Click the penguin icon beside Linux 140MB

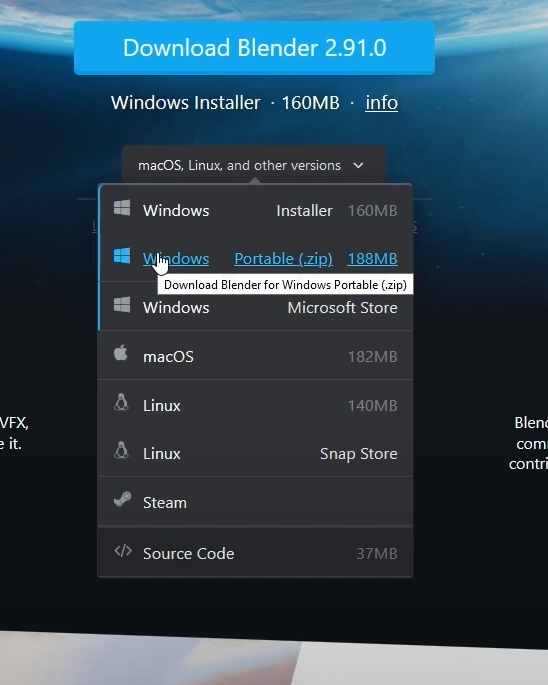(121, 402)
